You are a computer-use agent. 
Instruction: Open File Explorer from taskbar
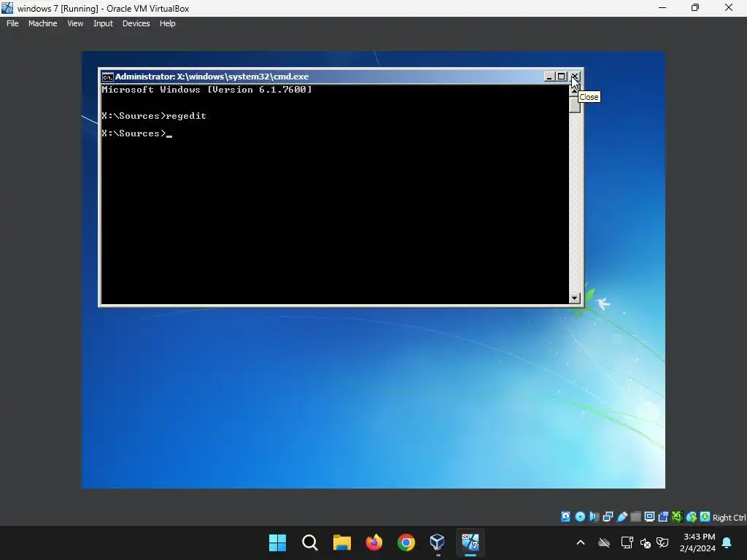342,542
